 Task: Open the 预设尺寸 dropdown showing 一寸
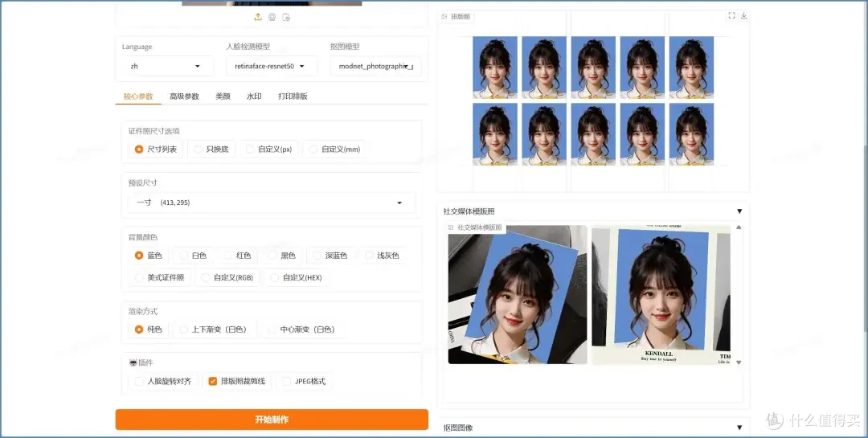click(272, 203)
